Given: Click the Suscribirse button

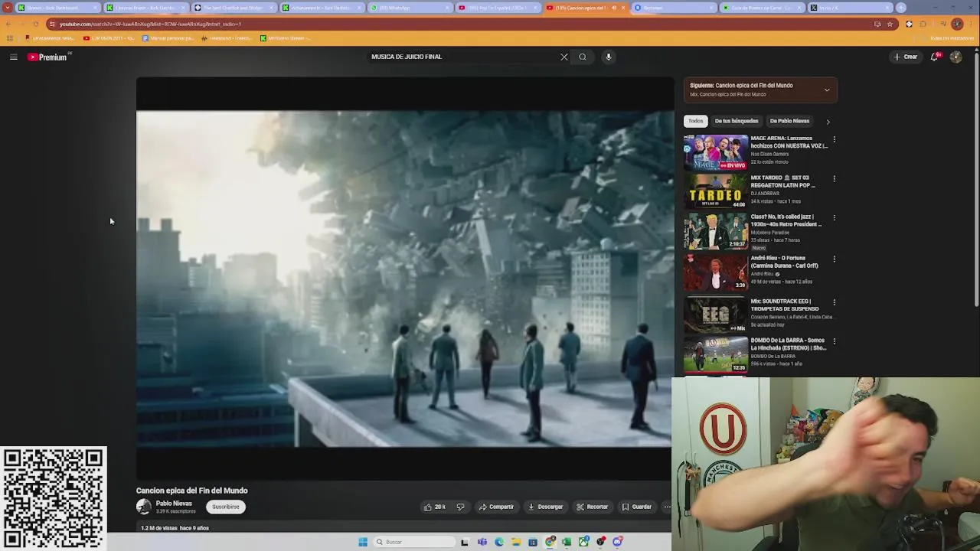Looking at the screenshot, I should point(226,507).
